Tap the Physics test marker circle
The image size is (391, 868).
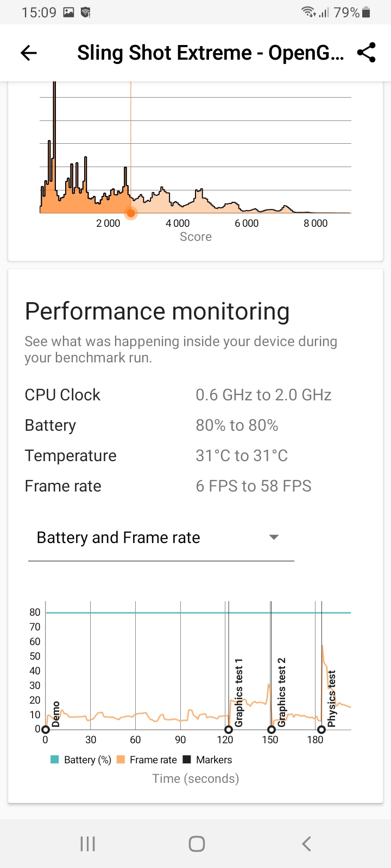[321, 730]
